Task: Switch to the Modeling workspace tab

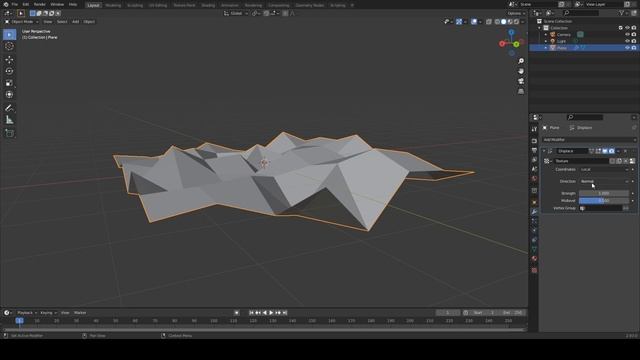Action: coord(113,5)
